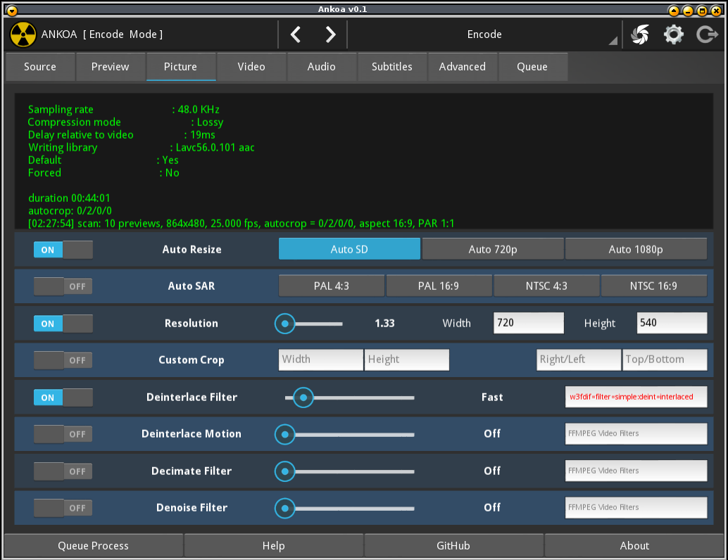The width and height of the screenshot is (728, 560).
Task: Click the Denoise Filter slider handle
Action: (x=285, y=508)
